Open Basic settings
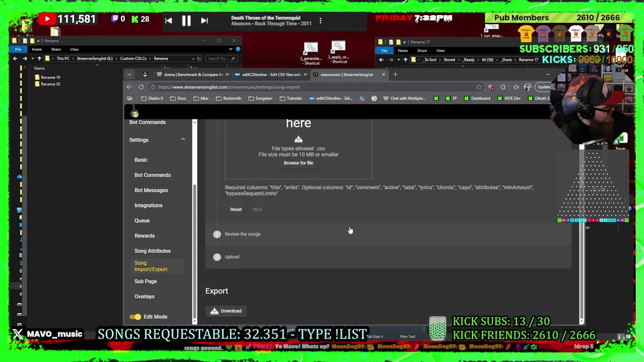This screenshot has width=644, height=362. [x=141, y=160]
